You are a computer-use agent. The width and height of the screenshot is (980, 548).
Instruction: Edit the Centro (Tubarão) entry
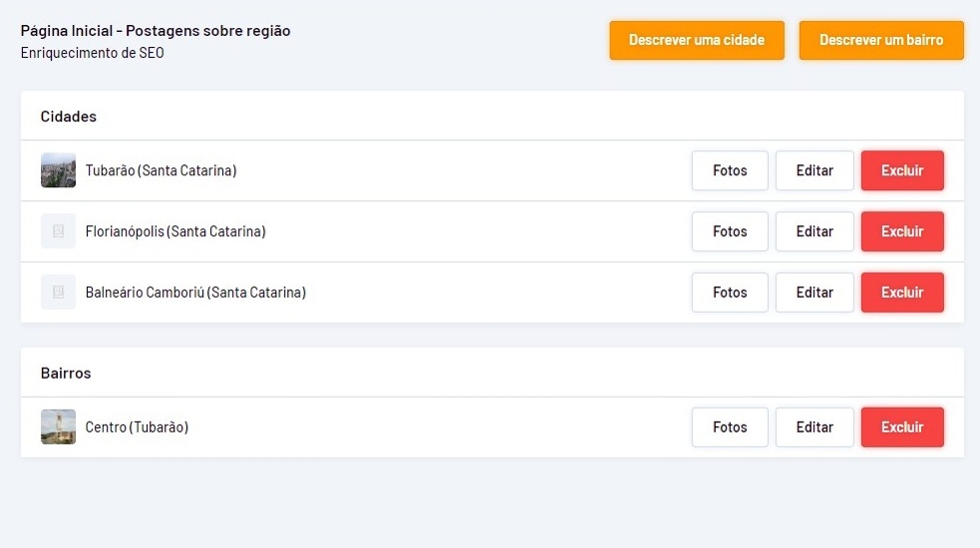(x=815, y=427)
